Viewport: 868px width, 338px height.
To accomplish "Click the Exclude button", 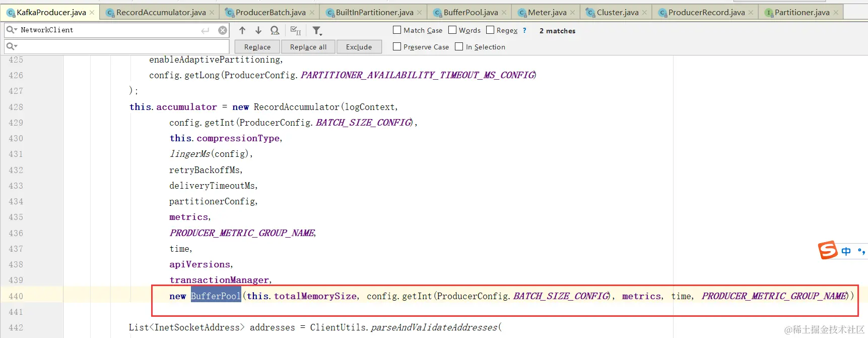I will 359,47.
